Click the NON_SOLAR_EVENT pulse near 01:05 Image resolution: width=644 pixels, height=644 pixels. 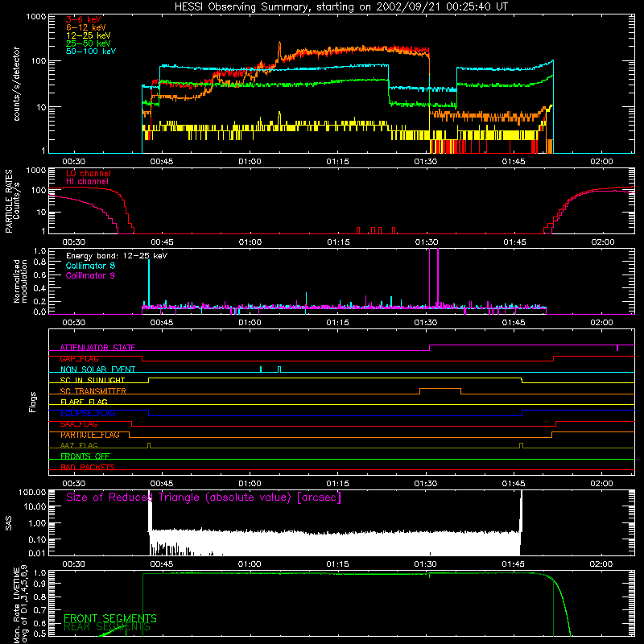click(279, 369)
